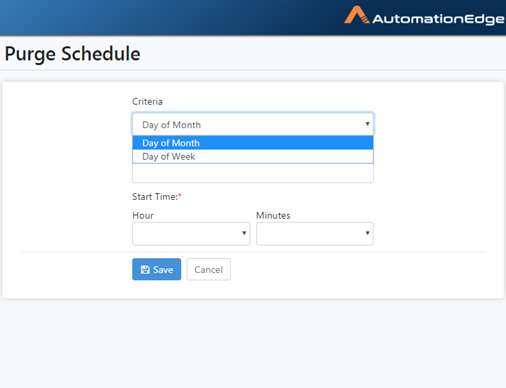The height and width of the screenshot is (388, 506).
Task: Open the Criteria dropdown arrow
Action: tap(367, 124)
